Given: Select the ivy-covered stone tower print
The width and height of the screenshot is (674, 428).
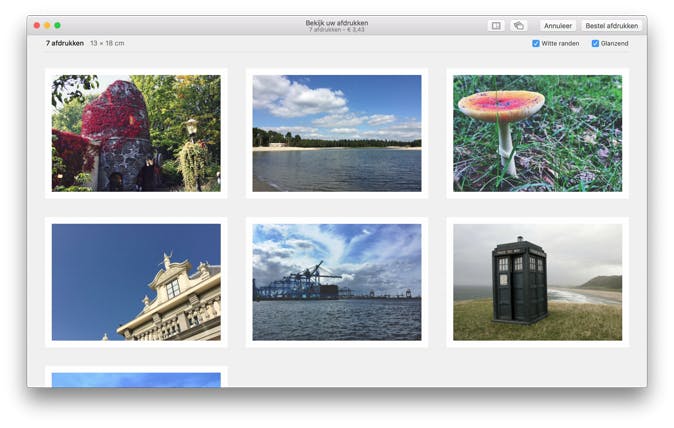Looking at the screenshot, I should coord(136,133).
